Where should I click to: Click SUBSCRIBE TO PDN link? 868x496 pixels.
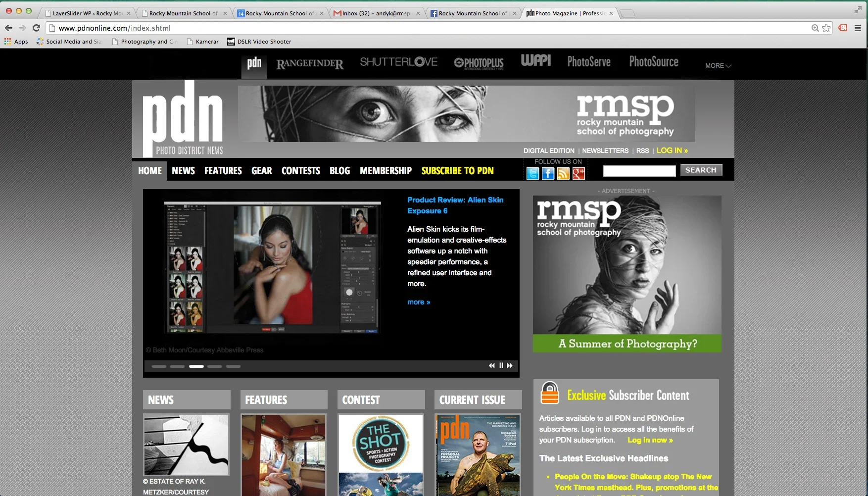[458, 171]
